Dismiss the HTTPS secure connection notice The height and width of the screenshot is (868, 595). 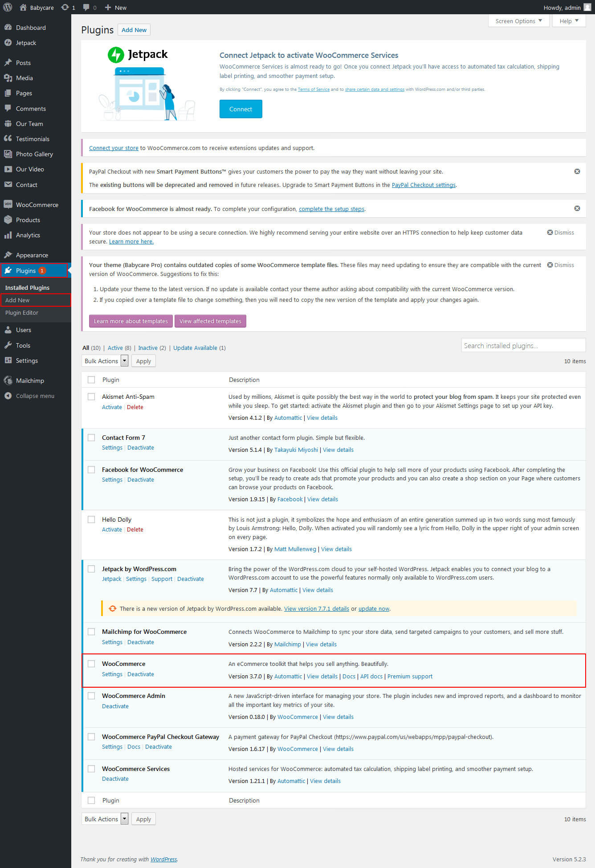click(560, 232)
